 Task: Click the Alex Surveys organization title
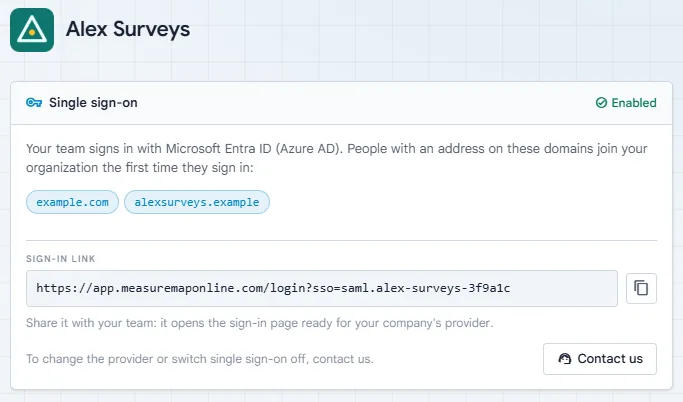(x=128, y=30)
